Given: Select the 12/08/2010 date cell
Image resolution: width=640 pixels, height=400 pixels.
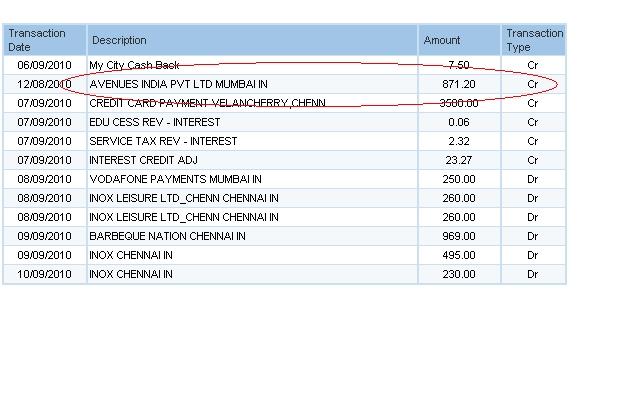Looking at the screenshot, I should tap(44, 84).
